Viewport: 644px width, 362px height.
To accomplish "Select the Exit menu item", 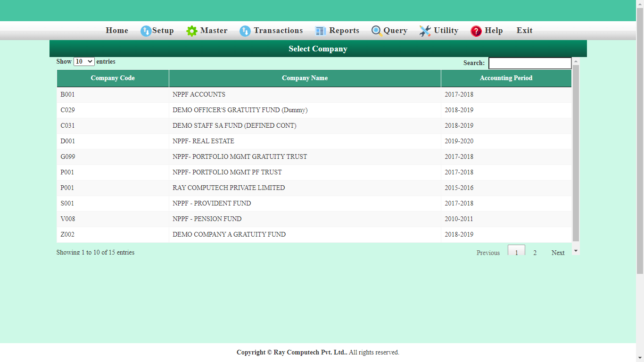I will pyautogui.click(x=524, y=31).
